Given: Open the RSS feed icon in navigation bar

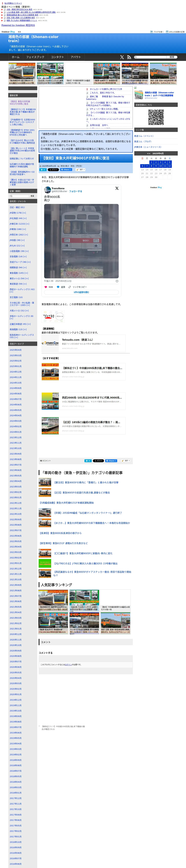Looking at the screenshot, I should click(x=129, y=57).
